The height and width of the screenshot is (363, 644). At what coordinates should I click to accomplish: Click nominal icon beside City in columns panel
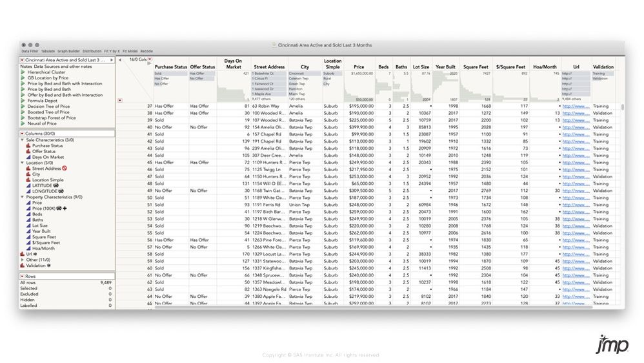click(28, 174)
